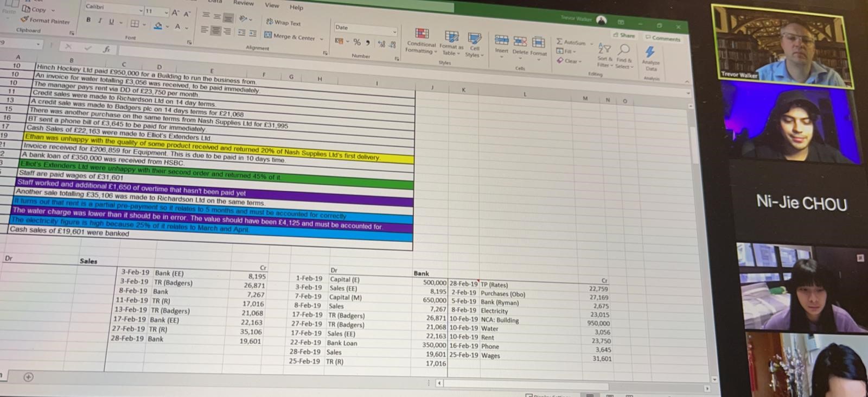Image resolution: width=868 pixels, height=397 pixels.
Task: Expand the AutoSum dropdown arrow
Action: click(x=591, y=43)
